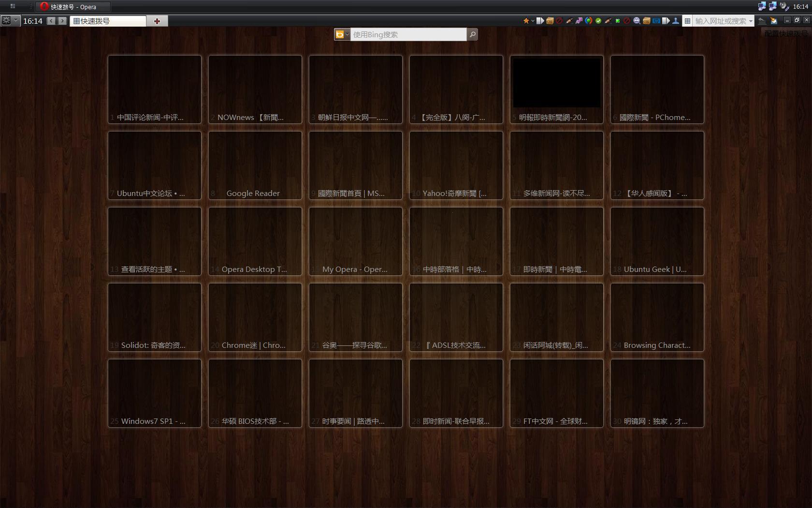Go forward with the right arrow button

62,21
